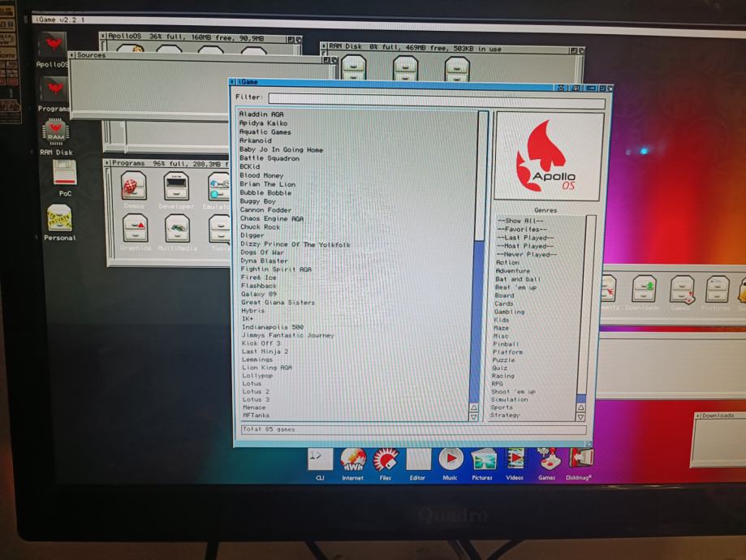Click game list scrollbar down arrow
This screenshot has height=560, width=746.
(474, 417)
